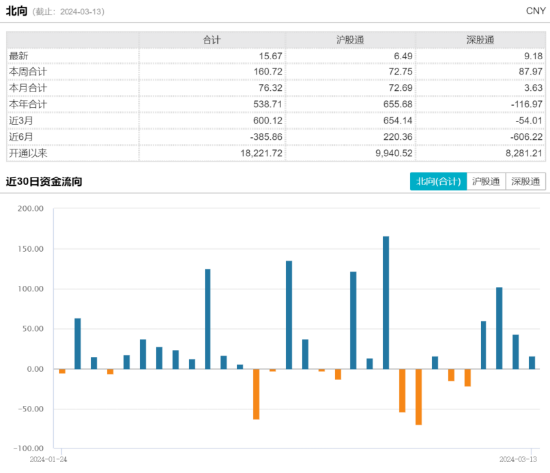Click the 15.67 total value
The width and height of the screenshot is (550, 473).
[x=270, y=56]
